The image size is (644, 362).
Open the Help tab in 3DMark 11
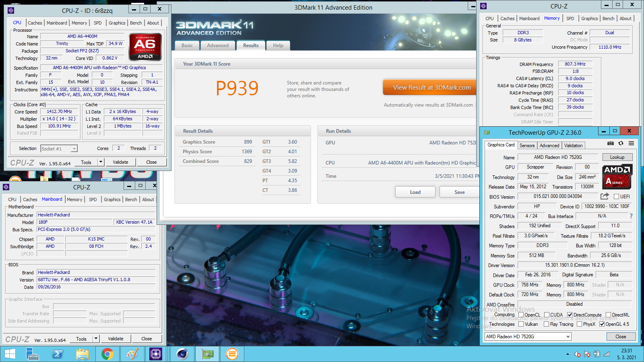click(278, 45)
